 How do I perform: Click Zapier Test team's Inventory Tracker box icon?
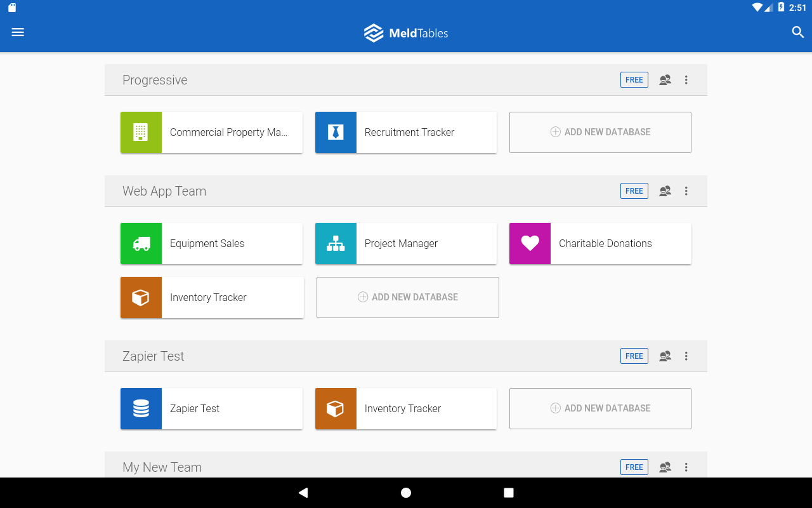pyautogui.click(x=336, y=408)
